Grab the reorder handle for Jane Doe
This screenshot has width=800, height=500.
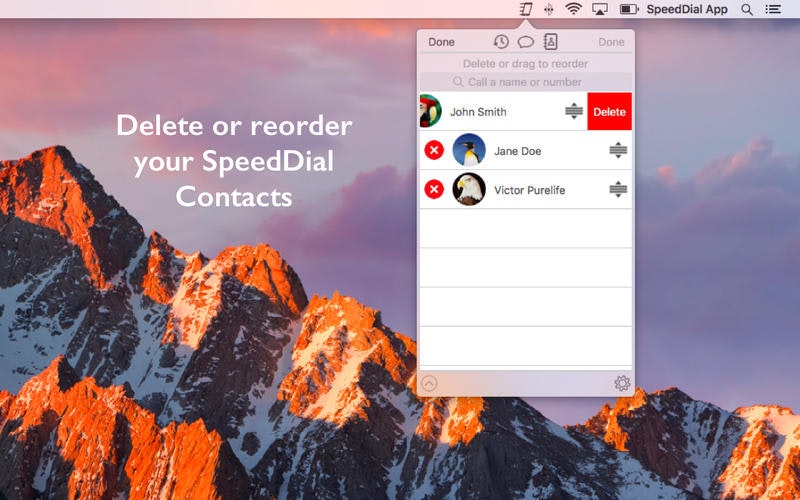coord(618,150)
